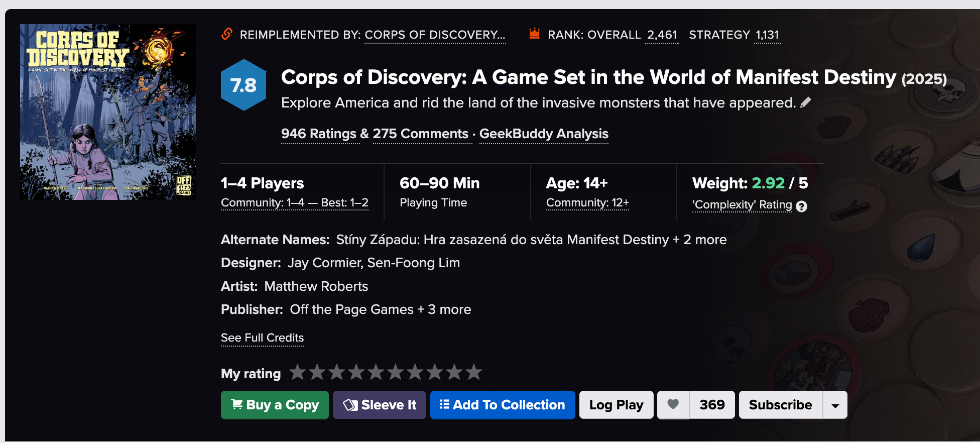Open overall rank 2,461 link
Image resolution: width=980 pixels, height=443 pixels.
click(662, 35)
